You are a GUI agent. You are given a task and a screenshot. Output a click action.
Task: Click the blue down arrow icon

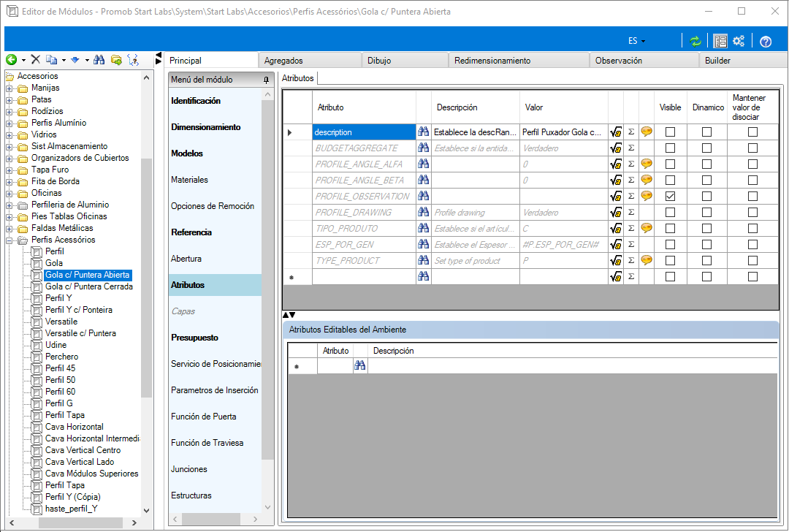pyautogui.click(x=75, y=60)
